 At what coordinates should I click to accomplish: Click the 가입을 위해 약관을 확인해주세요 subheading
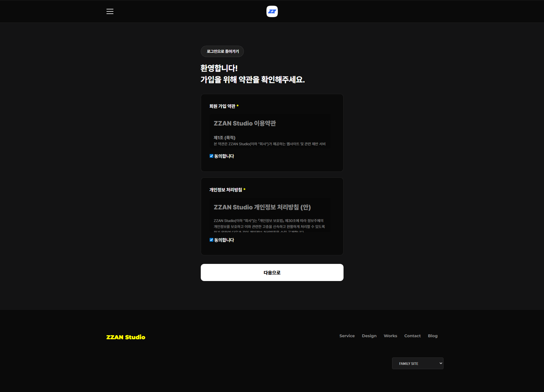point(252,80)
